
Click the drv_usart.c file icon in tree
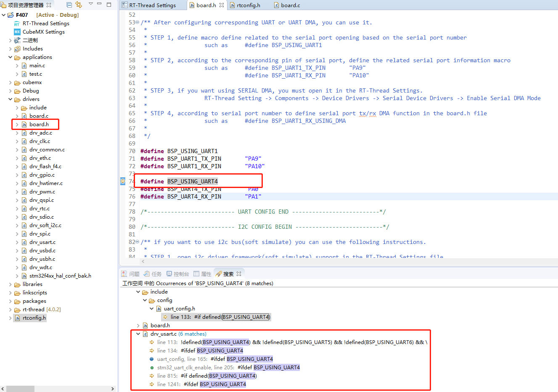coord(24,242)
